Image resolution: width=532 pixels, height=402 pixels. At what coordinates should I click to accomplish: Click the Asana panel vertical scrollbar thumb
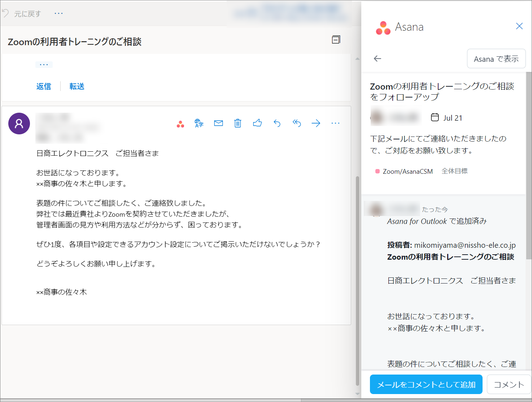click(529, 165)
